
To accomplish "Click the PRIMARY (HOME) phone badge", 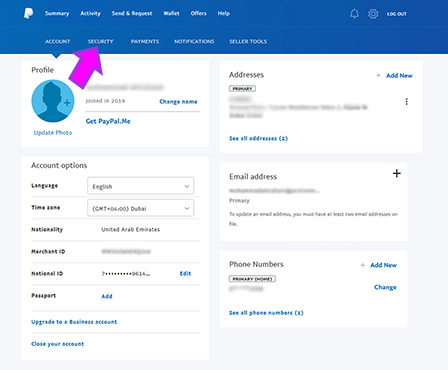I will pos(252,279).
